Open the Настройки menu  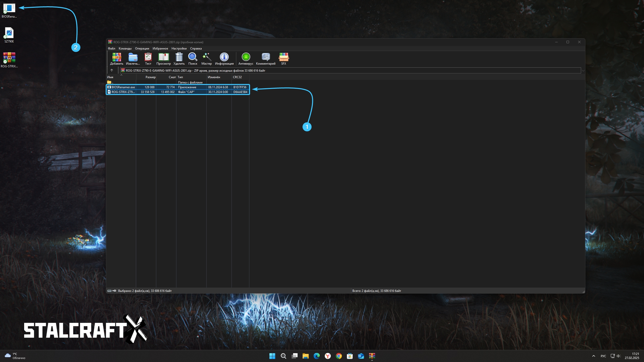[179, 49]
